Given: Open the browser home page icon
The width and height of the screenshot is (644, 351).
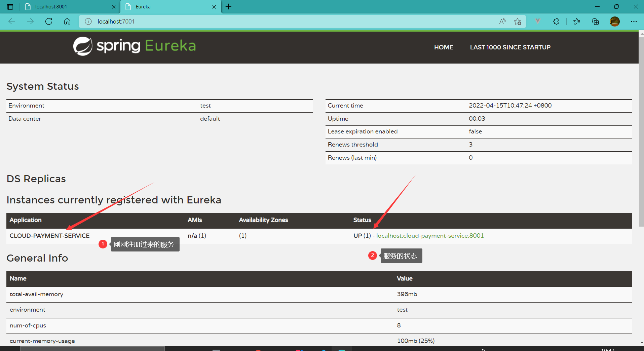Looking at the screenshot, I should 67,22.
